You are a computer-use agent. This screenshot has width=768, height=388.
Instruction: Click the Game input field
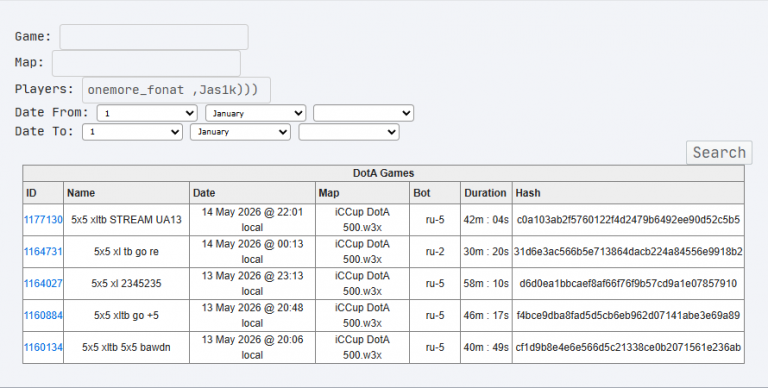point(154,37)
